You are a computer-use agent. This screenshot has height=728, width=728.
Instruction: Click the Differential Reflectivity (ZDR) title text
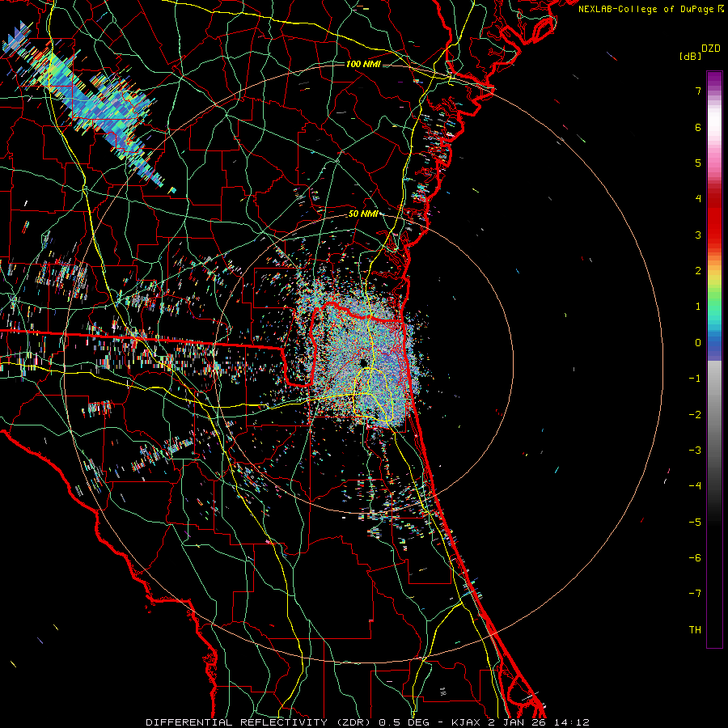pos(260,722)
